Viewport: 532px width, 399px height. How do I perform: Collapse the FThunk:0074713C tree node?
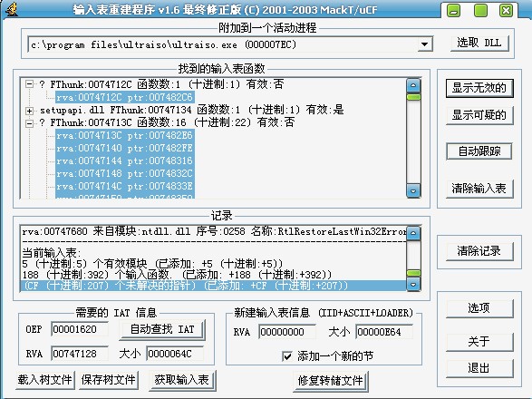tap(30, 123)
